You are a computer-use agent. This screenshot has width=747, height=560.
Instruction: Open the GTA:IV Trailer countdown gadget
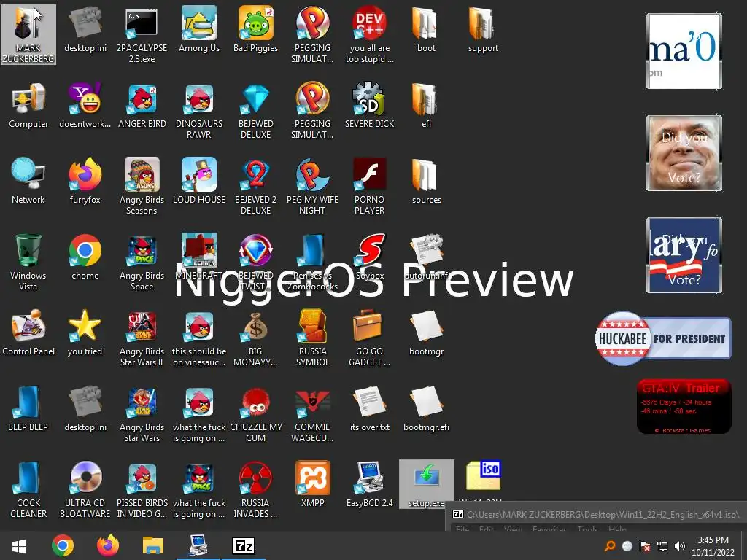pyautogui.click(x=684, y=406)
